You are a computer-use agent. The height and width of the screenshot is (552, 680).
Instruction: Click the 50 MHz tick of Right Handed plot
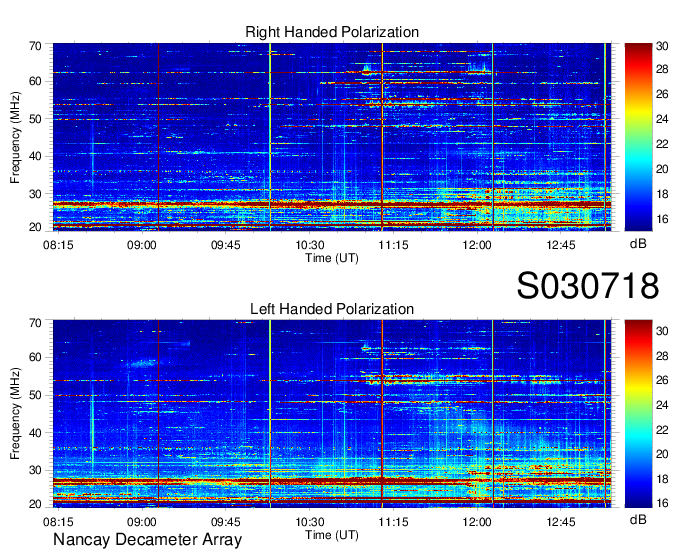tap(35, 119)
